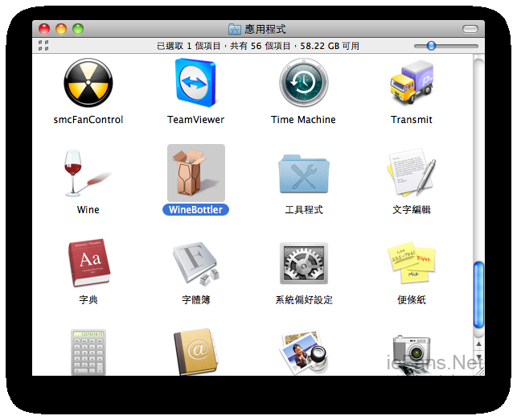
Task: Toggle toolbar with the pill button
Action: pyautogui.click(x=470, y=29)
